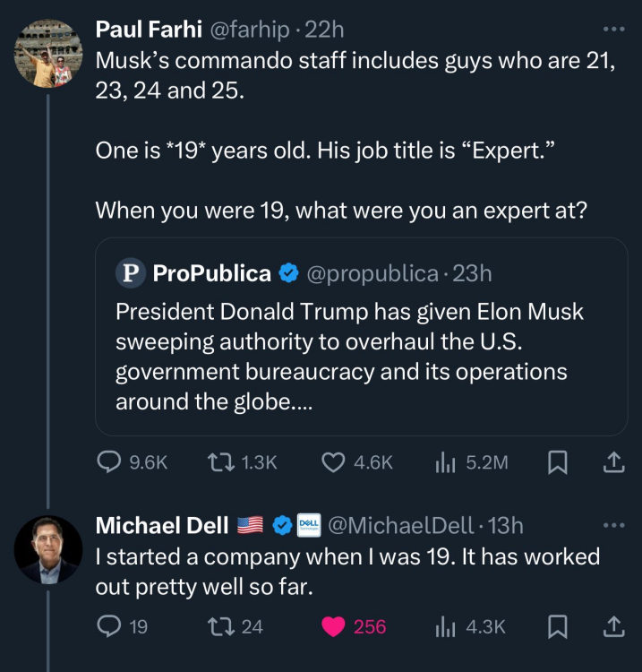642x672 pixels.
Task: Open more options for Paul Farhi's tweet
Action: coord(613,29)
